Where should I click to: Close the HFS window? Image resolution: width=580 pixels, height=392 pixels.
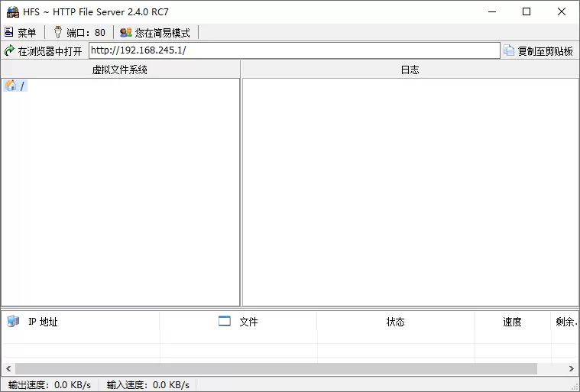562,11
